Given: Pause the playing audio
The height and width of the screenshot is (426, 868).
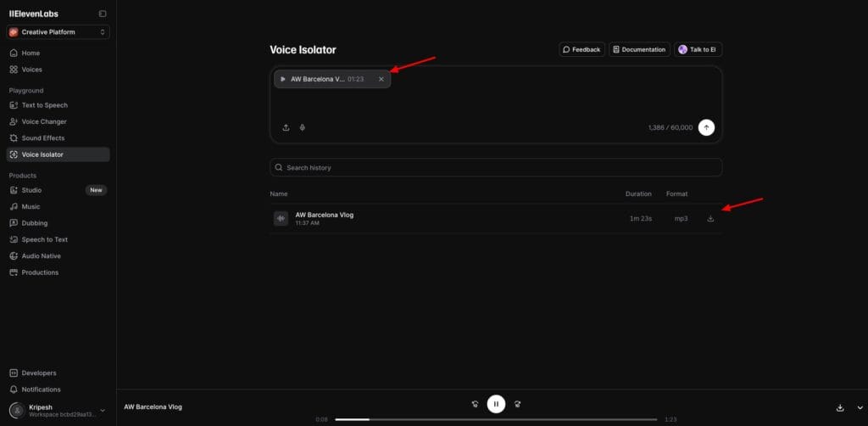Looking at the screenshot, I should click(x=496, y=404).
